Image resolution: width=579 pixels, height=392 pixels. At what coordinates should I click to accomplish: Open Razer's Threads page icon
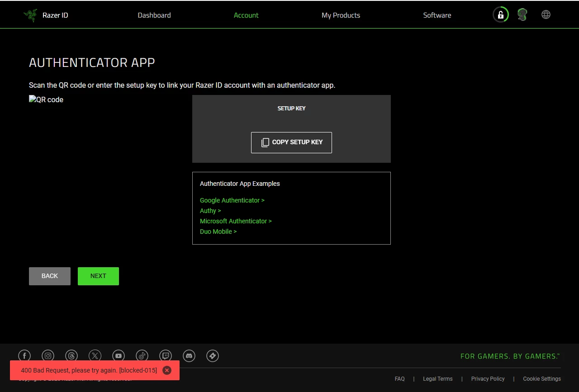coord(71,356)
